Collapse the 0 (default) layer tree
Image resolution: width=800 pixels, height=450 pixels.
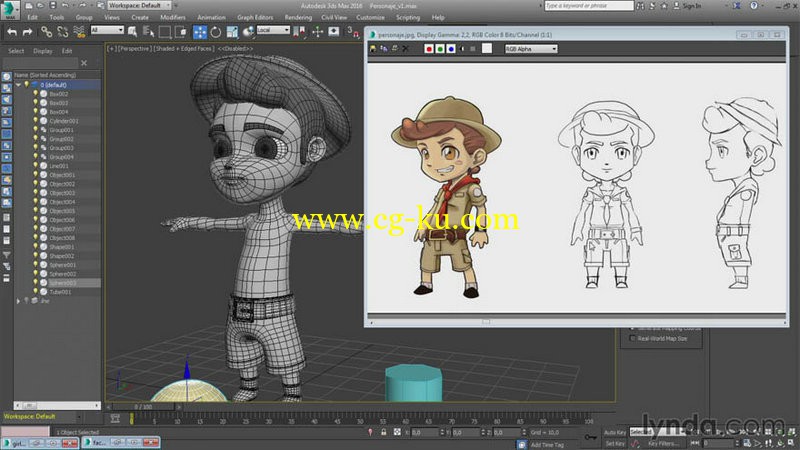[19, 85]
